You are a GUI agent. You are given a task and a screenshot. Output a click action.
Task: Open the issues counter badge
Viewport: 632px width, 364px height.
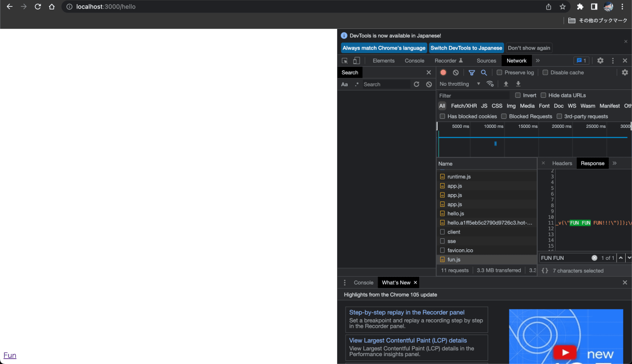[x=581, y=60]
